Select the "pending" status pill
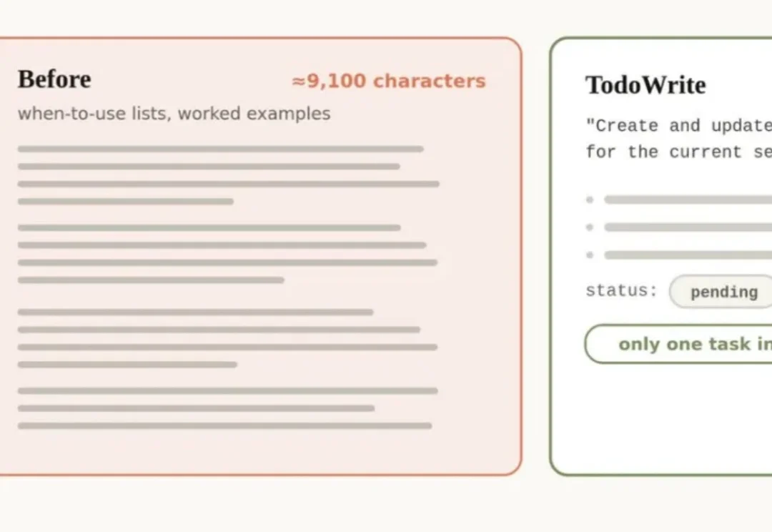 tap(721, 292)
